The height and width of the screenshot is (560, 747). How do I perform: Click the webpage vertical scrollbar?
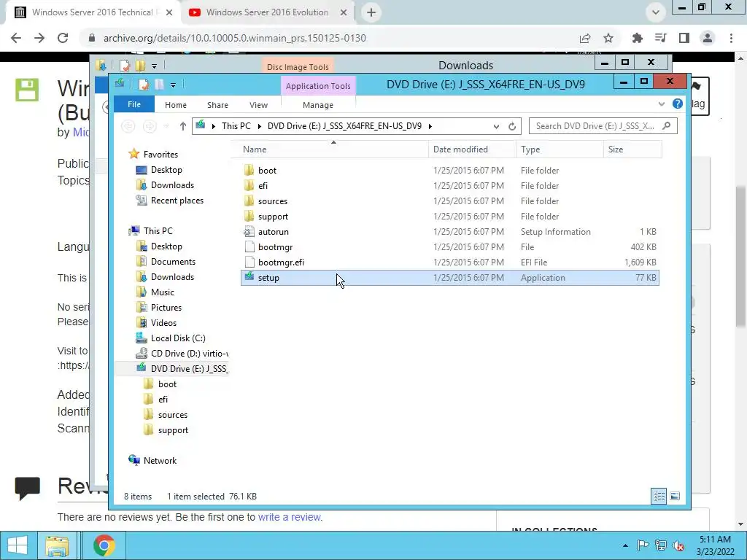[x=741, y=256]
